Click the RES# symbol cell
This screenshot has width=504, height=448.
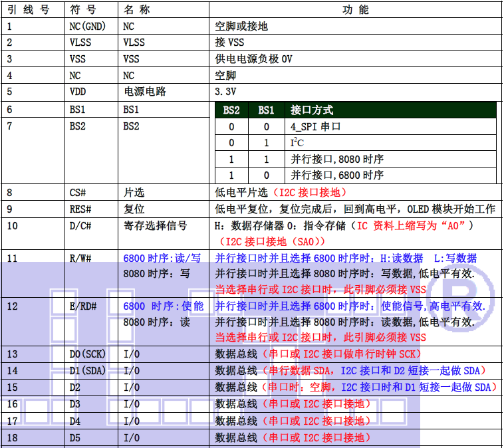(80, 209)
